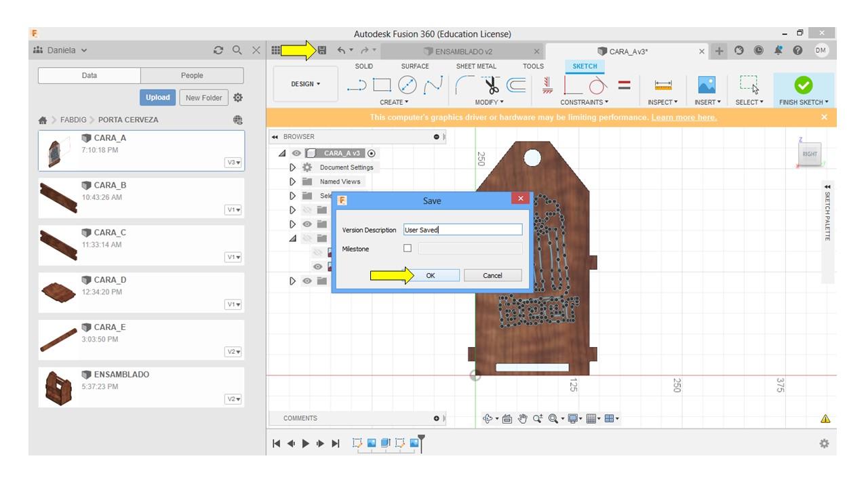This screenshot has height=488, width=868.
Task: Open the Learn more here link
Action: (x=684, y=117)
